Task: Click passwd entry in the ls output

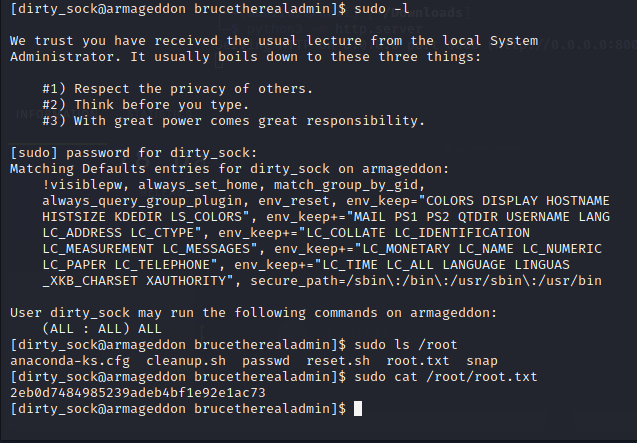Action: tap(266, 361)
